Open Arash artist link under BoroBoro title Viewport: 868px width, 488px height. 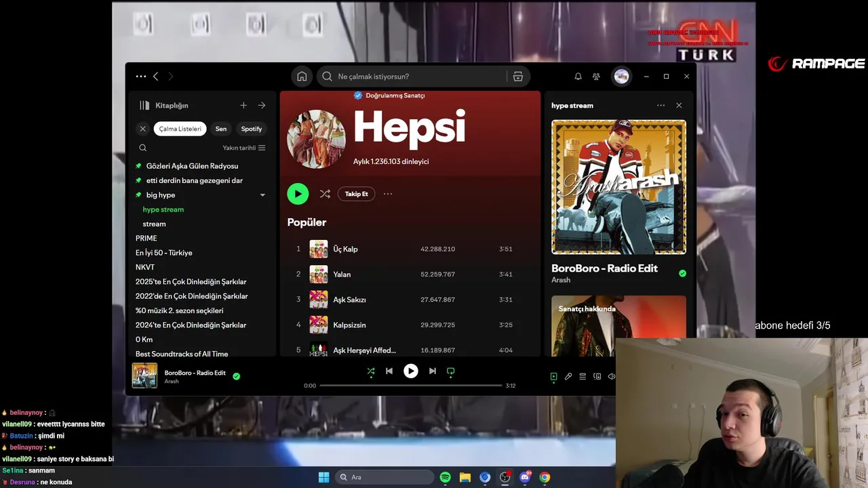click(x=561, y=280)
